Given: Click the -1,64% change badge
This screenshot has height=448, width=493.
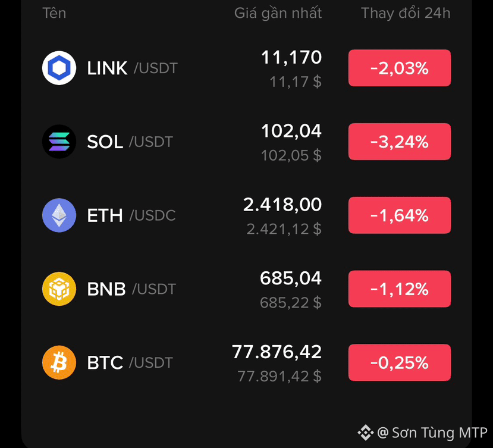Looking at the screenshot, I should coord(399,215).
